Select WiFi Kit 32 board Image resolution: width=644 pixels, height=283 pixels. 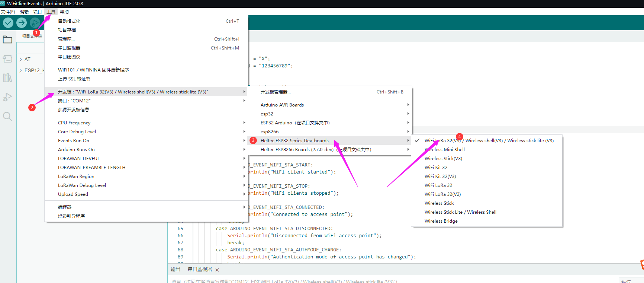coord(487,168)
